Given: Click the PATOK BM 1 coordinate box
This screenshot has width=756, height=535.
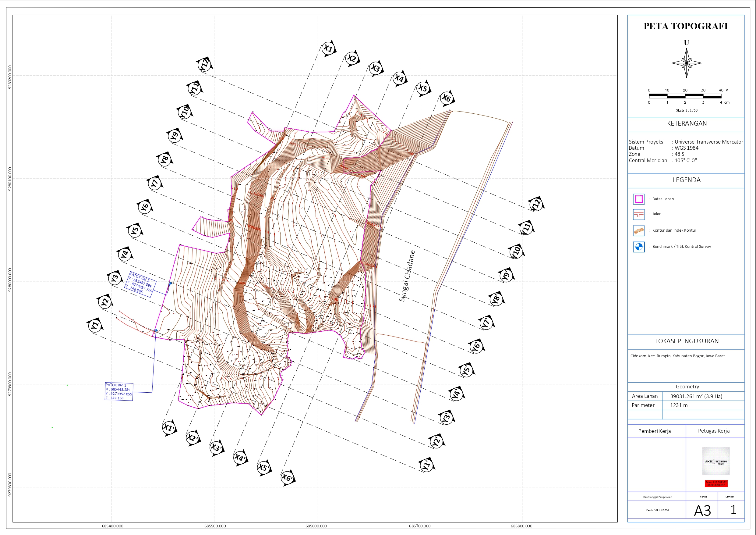Looking at the screenshot, I should pos(119,392).
